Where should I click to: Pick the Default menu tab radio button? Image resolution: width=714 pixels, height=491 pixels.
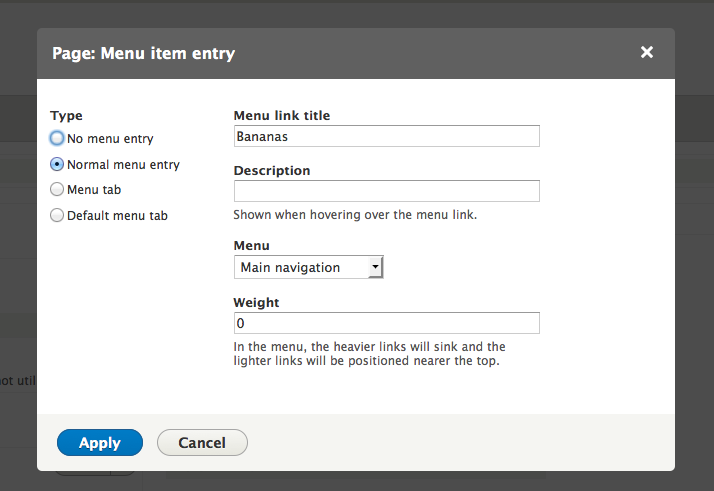click(57, 215)
